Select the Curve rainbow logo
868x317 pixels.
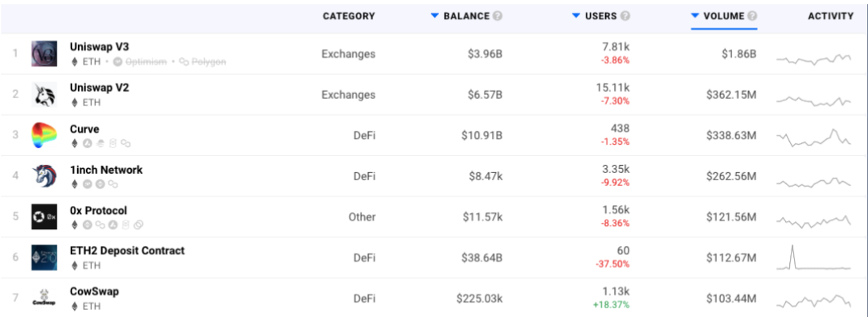click(x=44, y=135)
